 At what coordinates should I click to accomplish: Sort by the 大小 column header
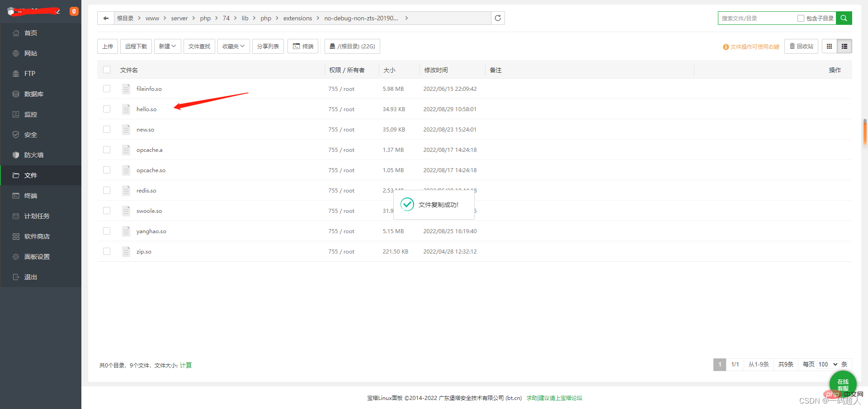coord(389,70)
